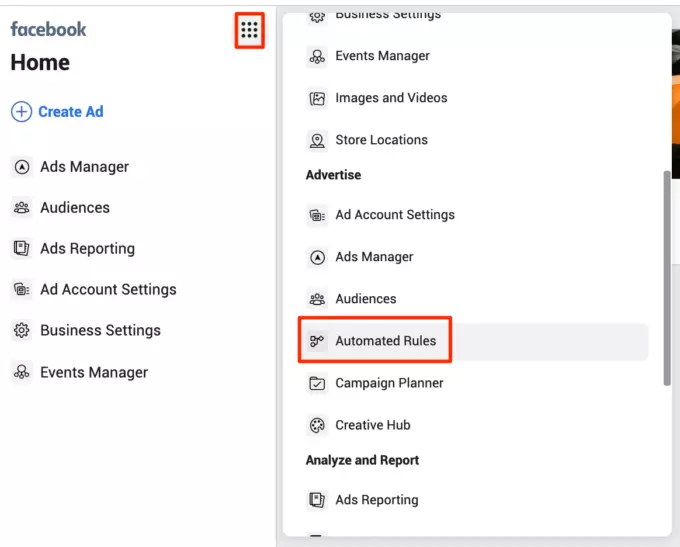
Task: Click the Create Ad link
Action: (x=70, y=112)
